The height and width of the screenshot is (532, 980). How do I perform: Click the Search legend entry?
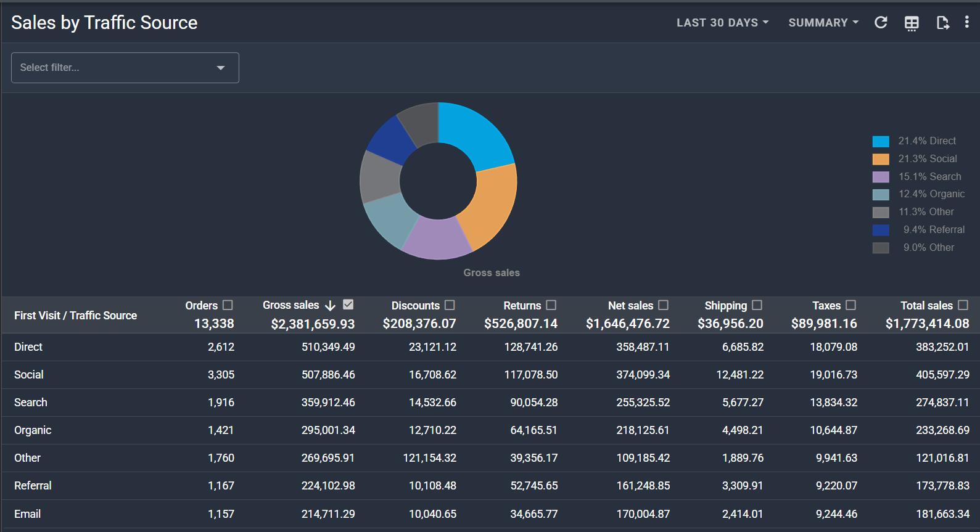pyautogui.click(x=929, y=177)
